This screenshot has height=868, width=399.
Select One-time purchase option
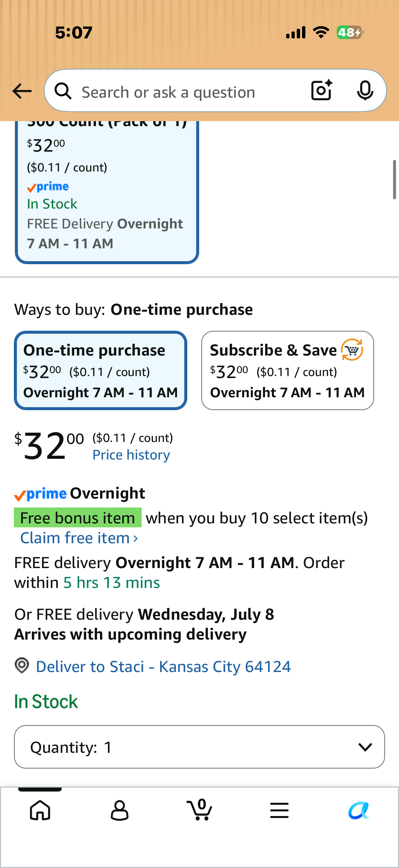pos(100,370)
